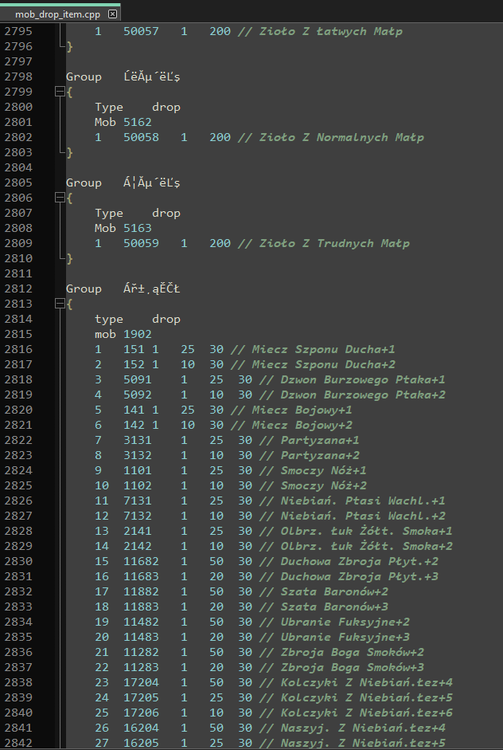The height and width of the screenshot is (750, 503).
Task: Click comment 'Kolczyki Z Niebiań.Łez+6'
Action: (x=366, y=713)
